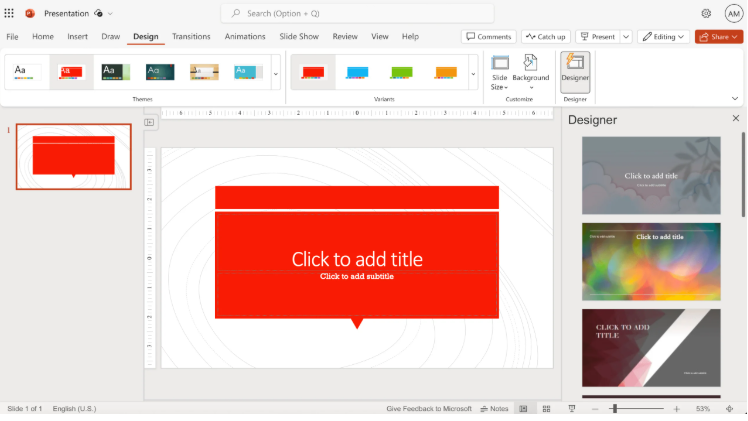This screenshot has width=748, height=421.
Task: Select the dark green theme thumbnail
Action: pos(115,72)
